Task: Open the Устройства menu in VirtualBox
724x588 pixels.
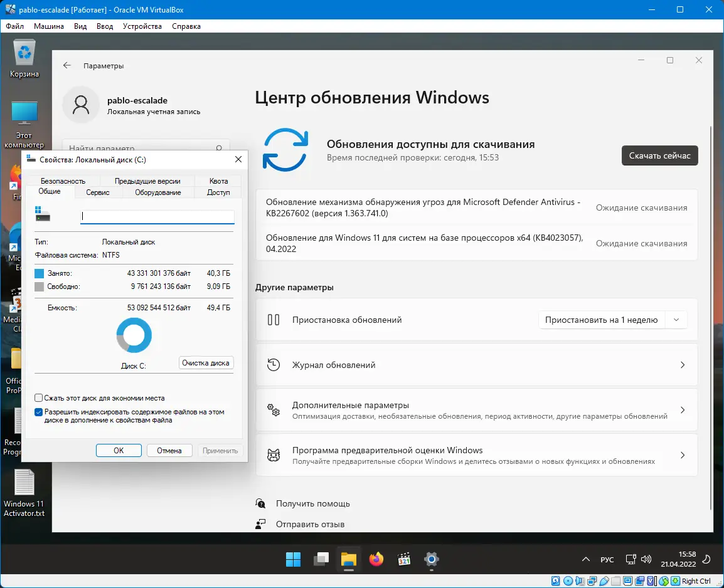Action: tap(142, 26)
